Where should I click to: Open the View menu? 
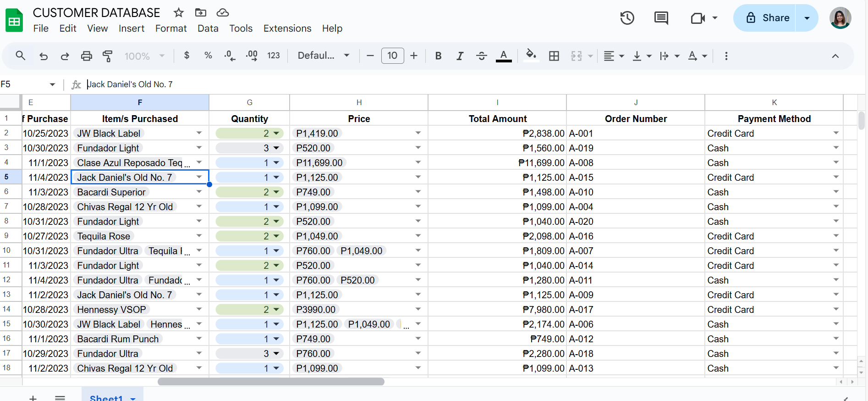tap(98, 28)
